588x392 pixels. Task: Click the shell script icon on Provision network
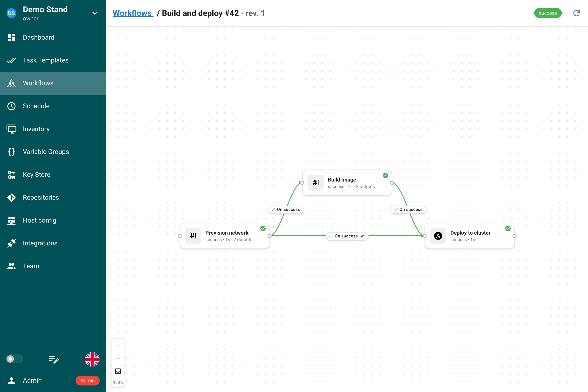[193, 236]
